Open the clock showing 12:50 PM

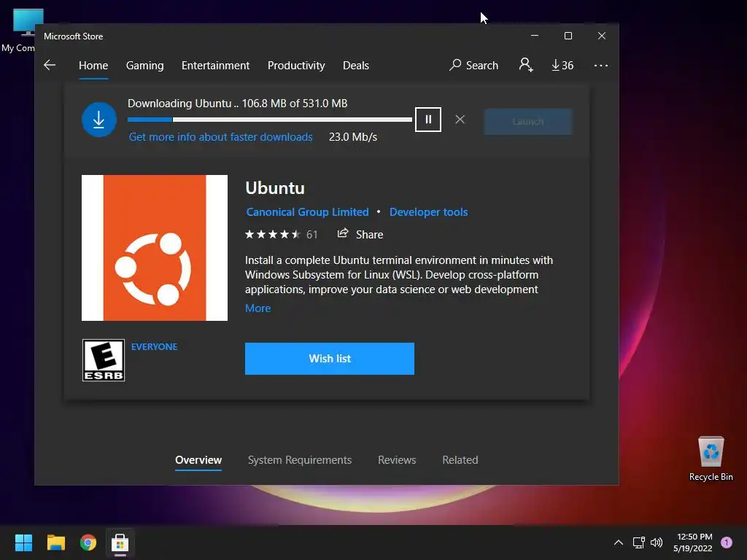(693, 542)
